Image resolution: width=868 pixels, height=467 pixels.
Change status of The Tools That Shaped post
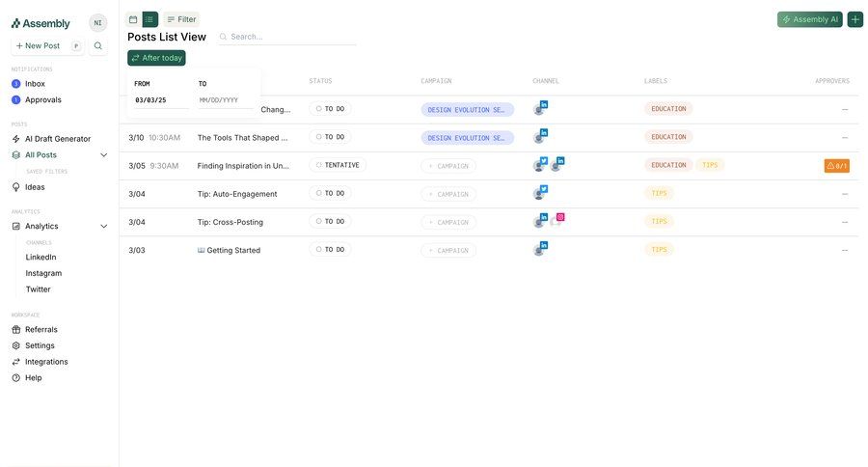tap(330, 137)
